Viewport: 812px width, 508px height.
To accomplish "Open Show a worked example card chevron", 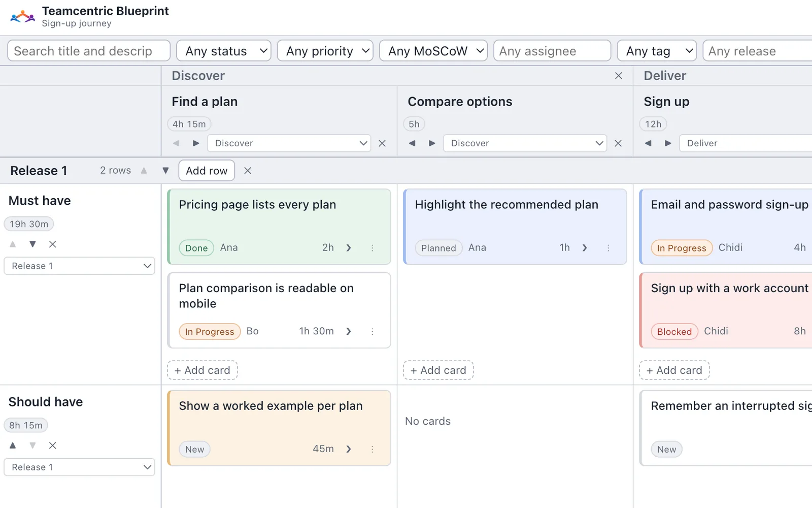I will (349, 449).
